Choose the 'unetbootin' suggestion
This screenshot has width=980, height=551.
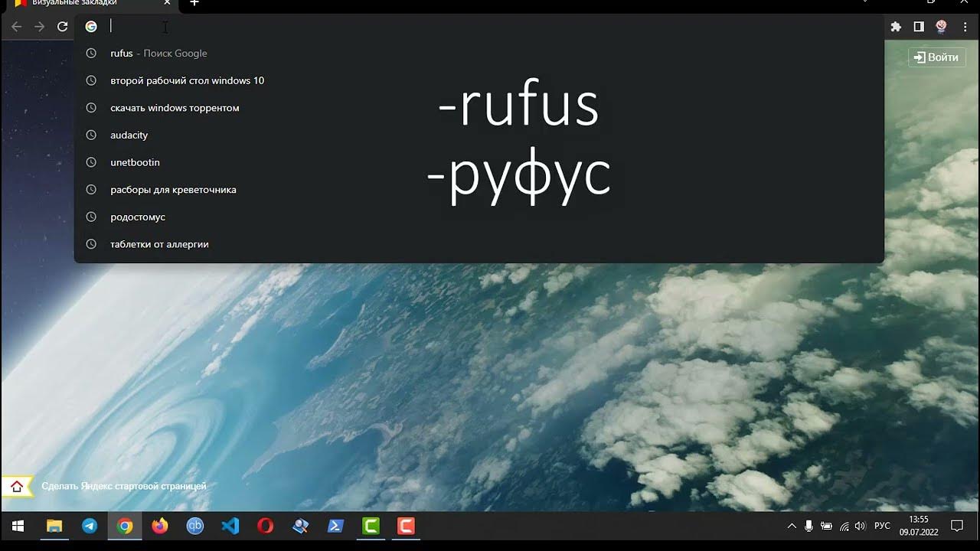479,162
